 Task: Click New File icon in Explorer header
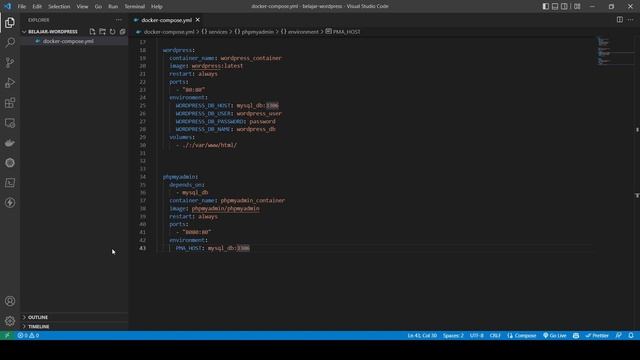pos(92,31)
